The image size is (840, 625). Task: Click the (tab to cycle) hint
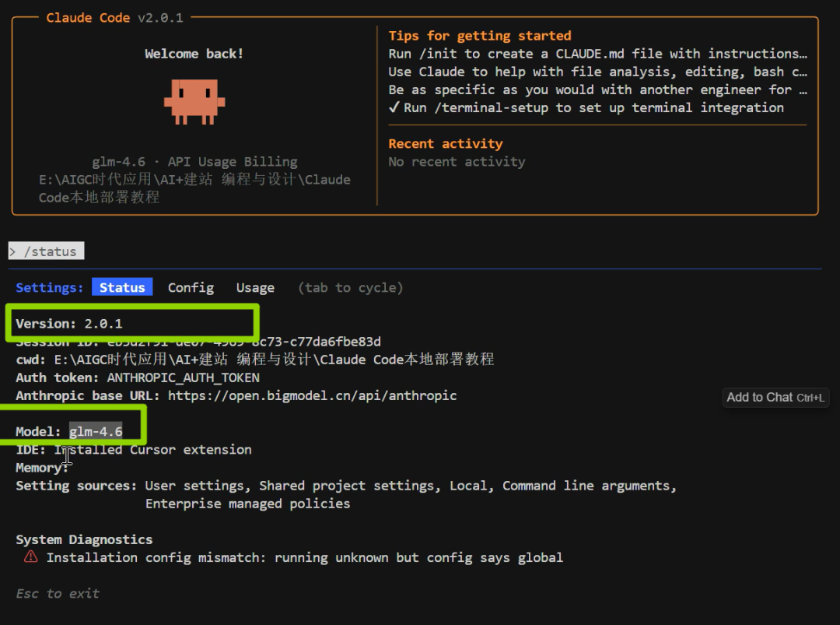350,288
